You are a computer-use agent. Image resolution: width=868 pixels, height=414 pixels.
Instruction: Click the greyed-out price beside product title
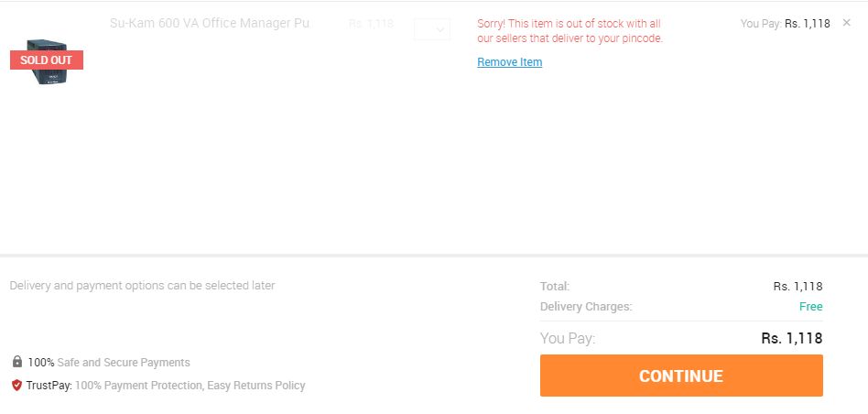371,23
